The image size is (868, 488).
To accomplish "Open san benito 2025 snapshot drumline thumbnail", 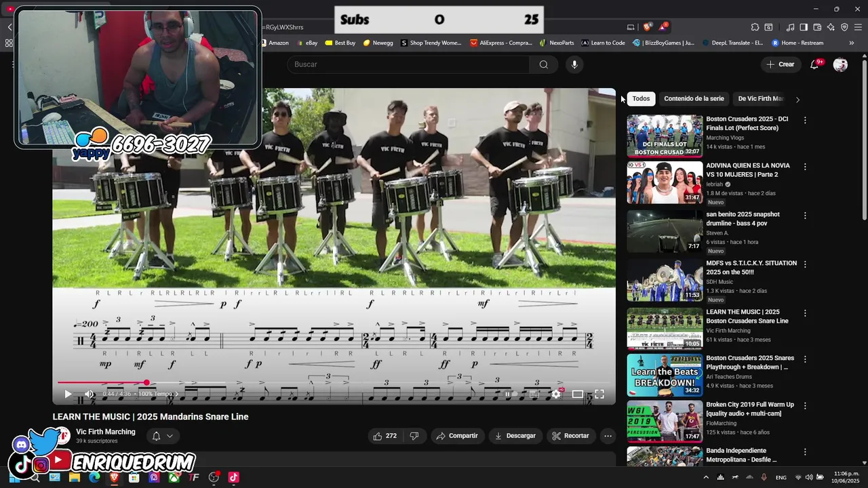I will coord(665,232).
